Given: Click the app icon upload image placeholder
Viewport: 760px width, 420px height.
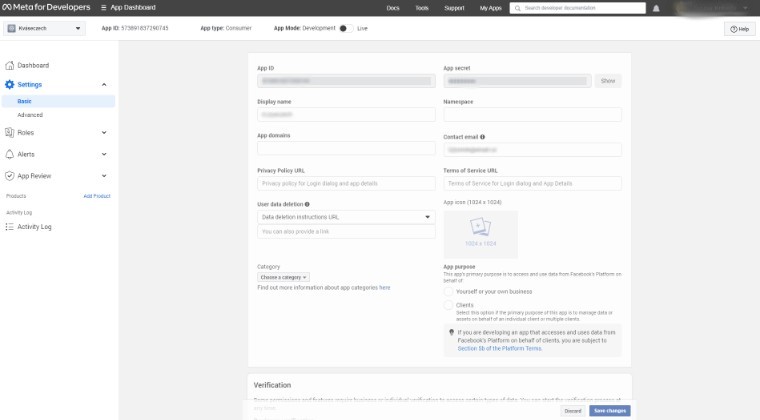Looking at the screenshot, I should pyautogui.click(x=480, y=234).
